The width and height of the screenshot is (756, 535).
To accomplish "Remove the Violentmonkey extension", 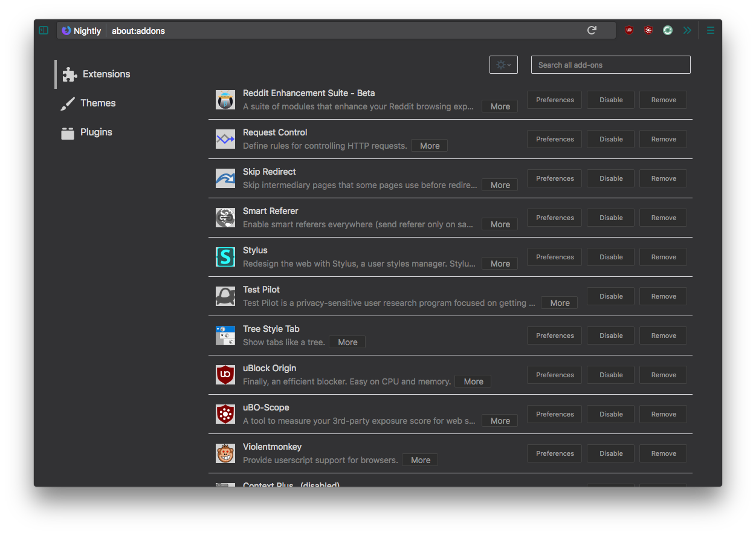I will click(x=664, y=453).
